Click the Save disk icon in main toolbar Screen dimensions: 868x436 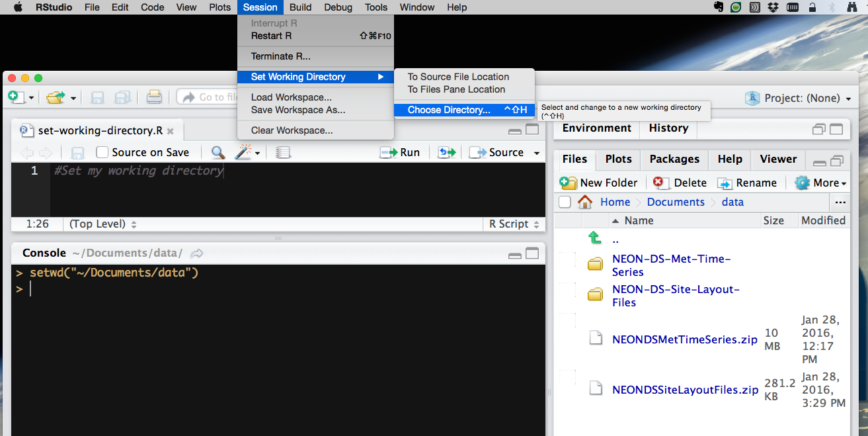pos(97,97)
